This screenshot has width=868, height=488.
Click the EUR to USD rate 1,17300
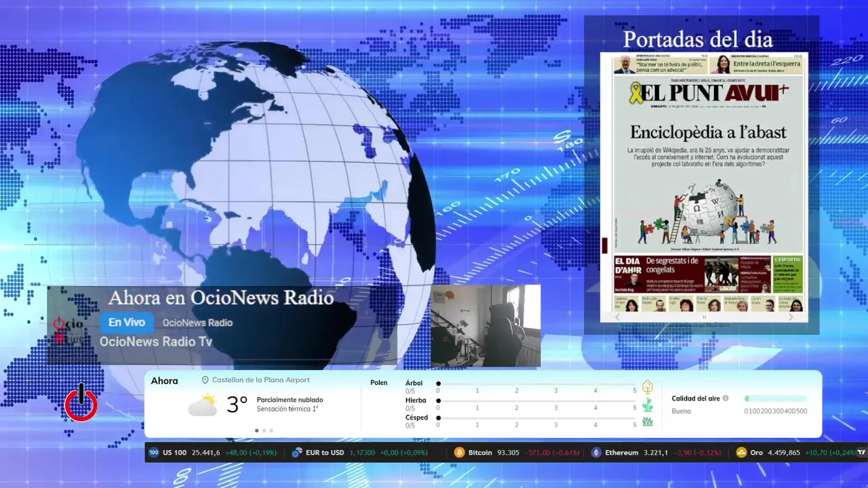(362, 452)
